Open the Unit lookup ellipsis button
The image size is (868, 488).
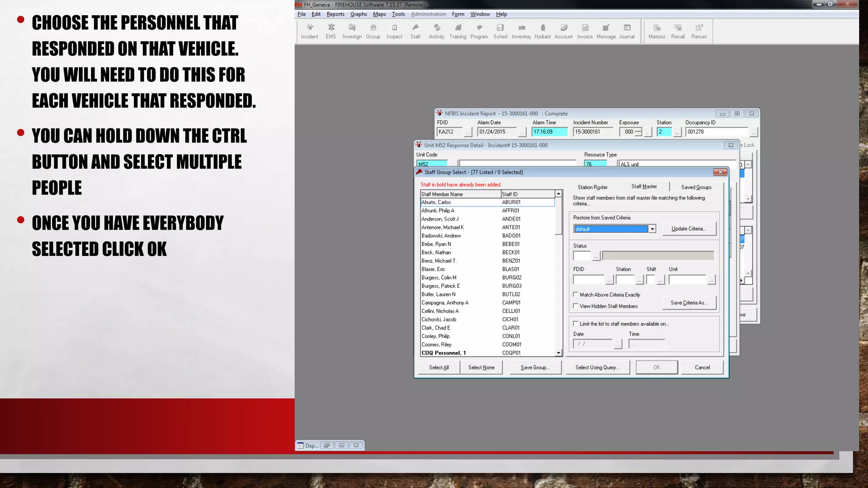pos(711,280)
